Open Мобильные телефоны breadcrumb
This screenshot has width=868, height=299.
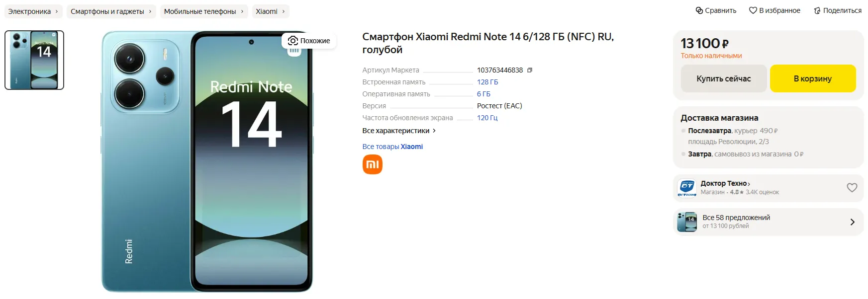204,11
